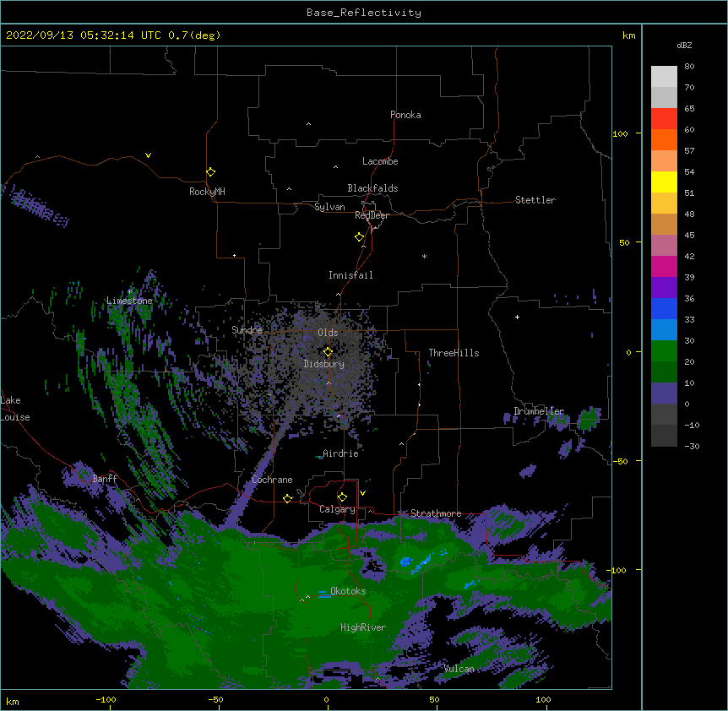Click the yellow station marker near RockyMH
The width and height of the screenshot is (728, 711).
[x=211, y=172]
